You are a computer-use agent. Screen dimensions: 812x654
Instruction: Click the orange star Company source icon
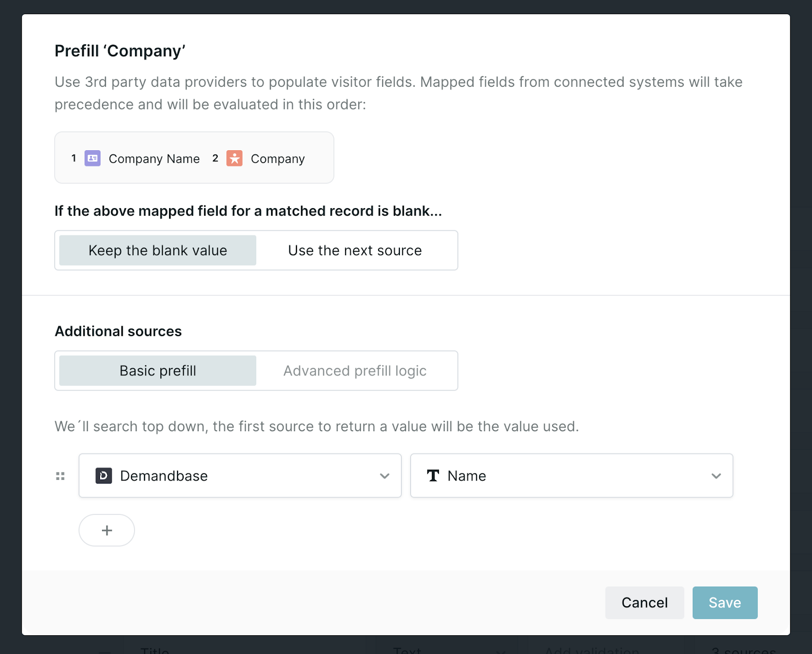[x=234, y=158]
